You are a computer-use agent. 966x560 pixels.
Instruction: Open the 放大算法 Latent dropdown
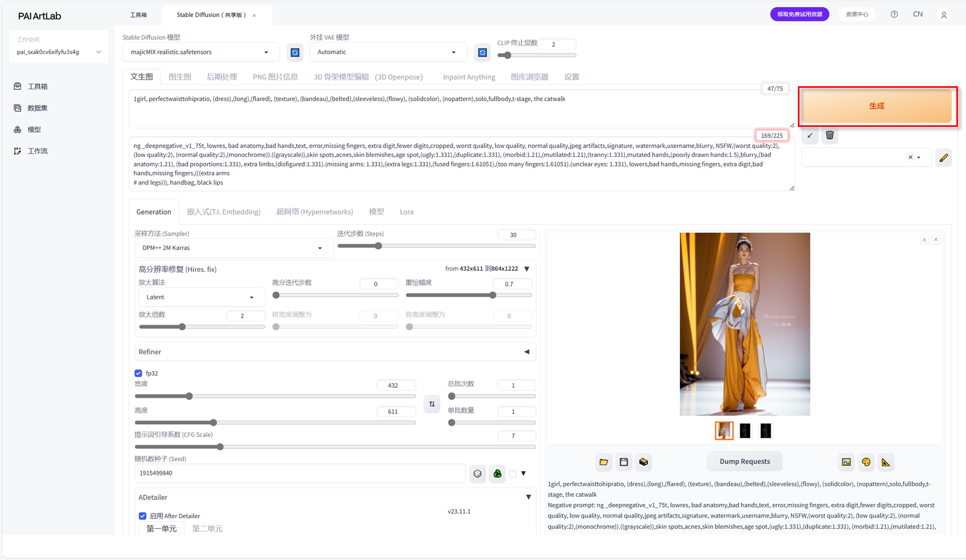coord(202,297)
